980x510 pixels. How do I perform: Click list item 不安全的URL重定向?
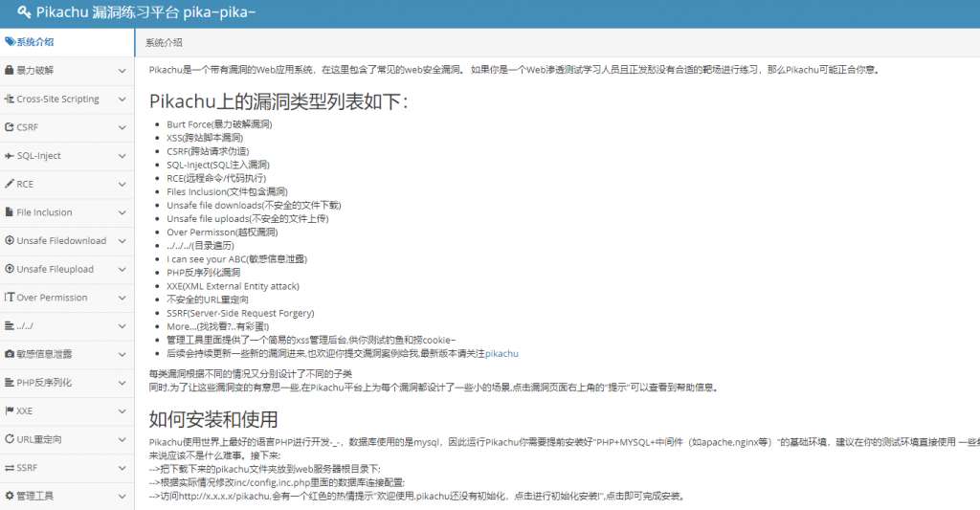pyautogui.click(x=208, y=299)
